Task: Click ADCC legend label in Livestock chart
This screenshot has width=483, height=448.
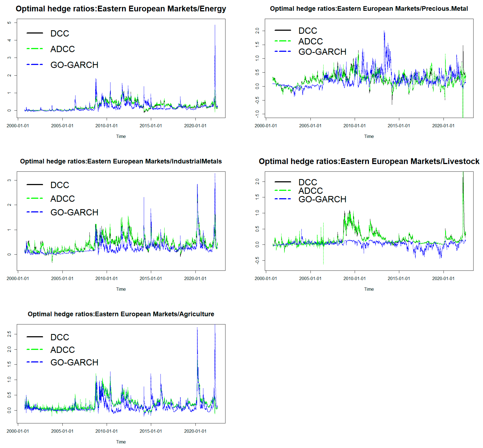Action: pos(310,191)
